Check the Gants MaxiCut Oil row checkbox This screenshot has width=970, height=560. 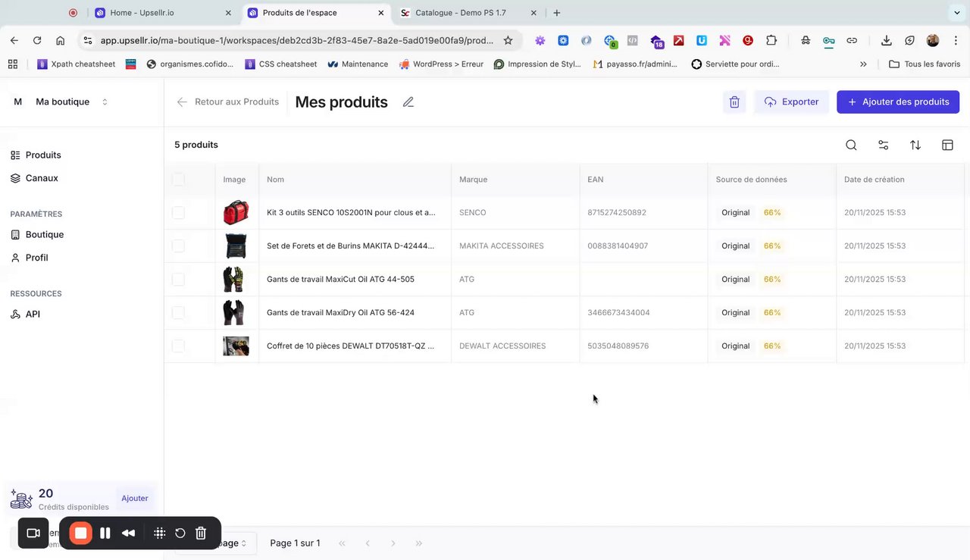pos(178,280)
